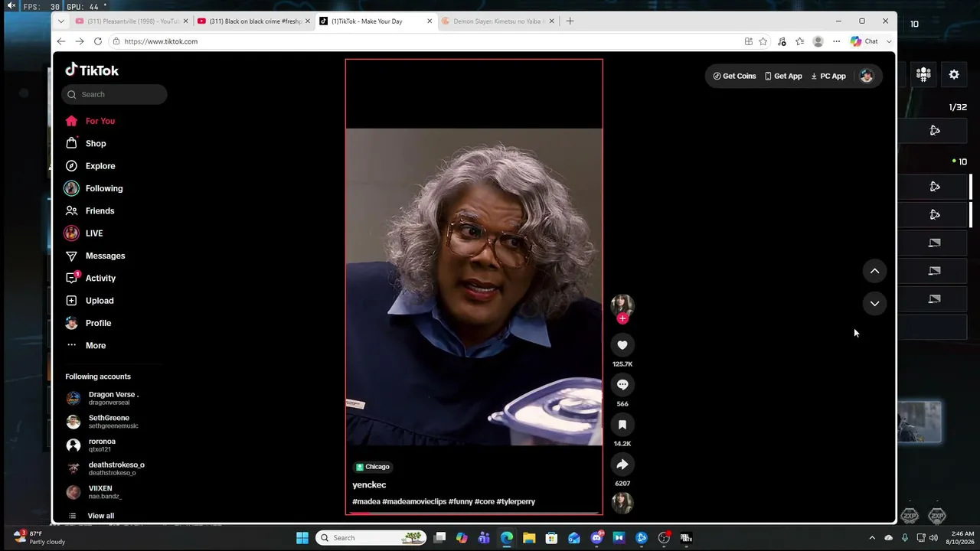The image size is (980, 551).
Task: Open browser Settings and more menu
Action: 836,41
